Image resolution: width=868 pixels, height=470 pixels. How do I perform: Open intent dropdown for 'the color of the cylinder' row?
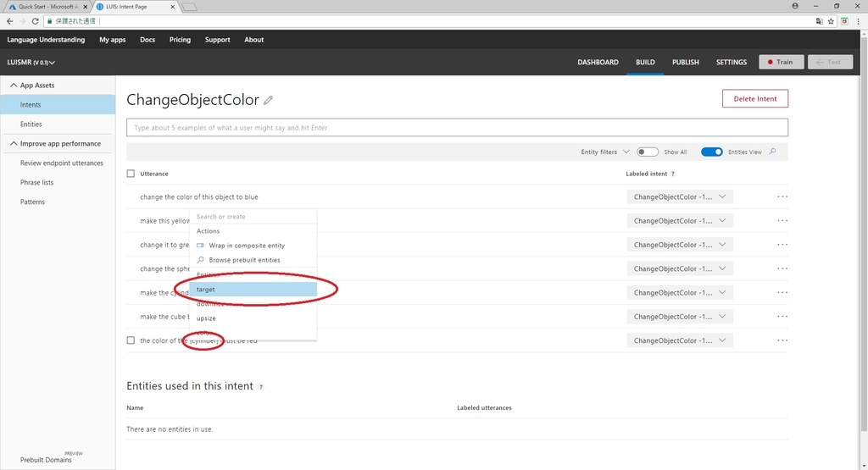(x=680, y=340)
